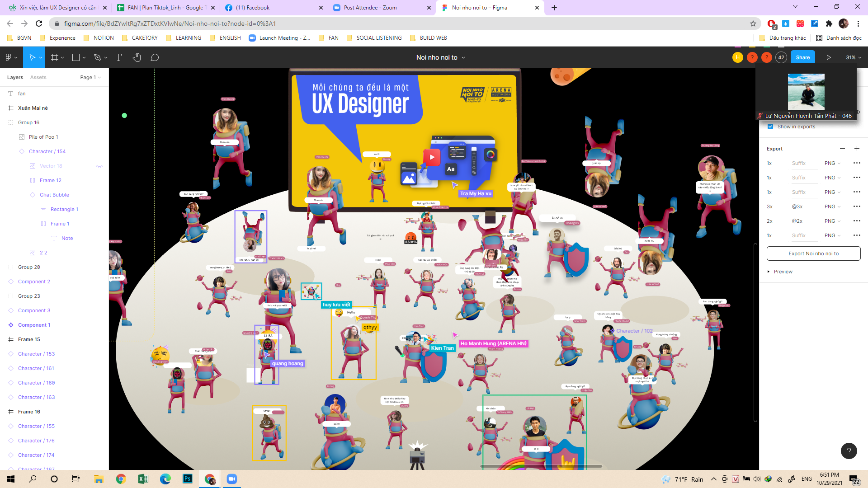Open the Help question mark button
The width and height of the screenshot is (868, 488).
(x=849, y=450)
